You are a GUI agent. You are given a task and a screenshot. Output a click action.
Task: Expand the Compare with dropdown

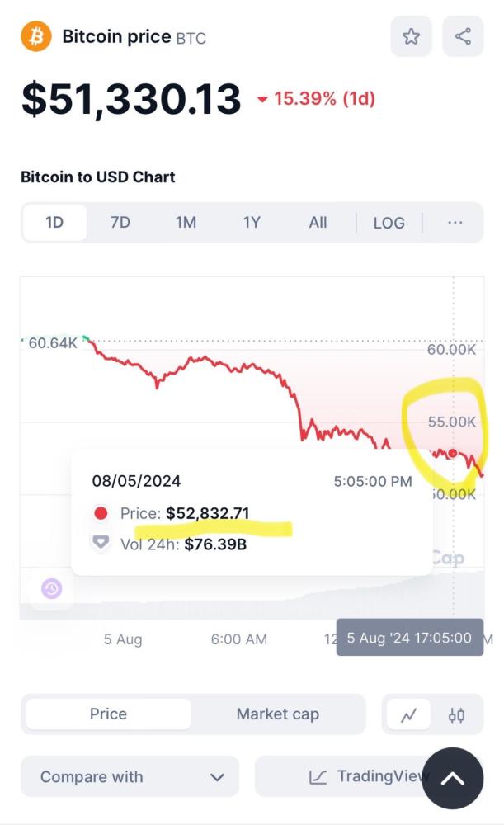tap(130, 776)
